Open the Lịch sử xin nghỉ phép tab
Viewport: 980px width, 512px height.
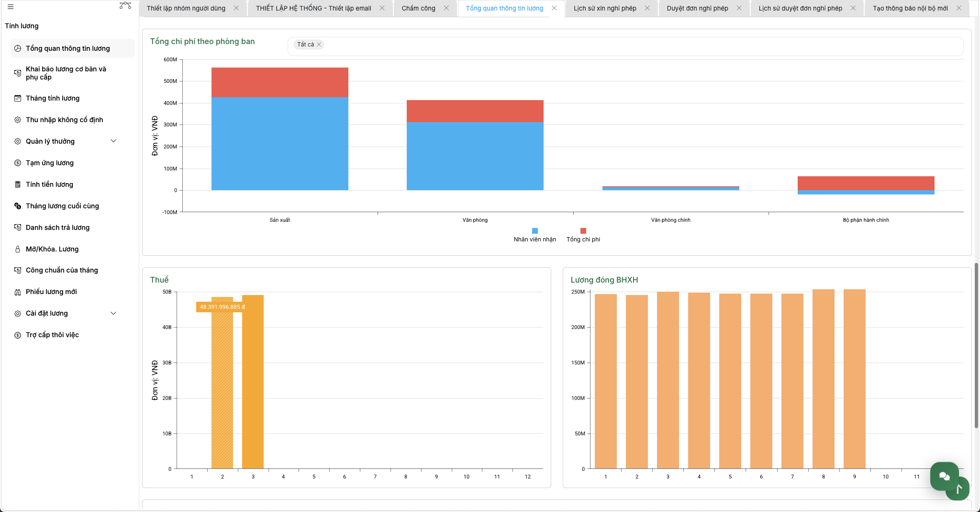[605, 8]
